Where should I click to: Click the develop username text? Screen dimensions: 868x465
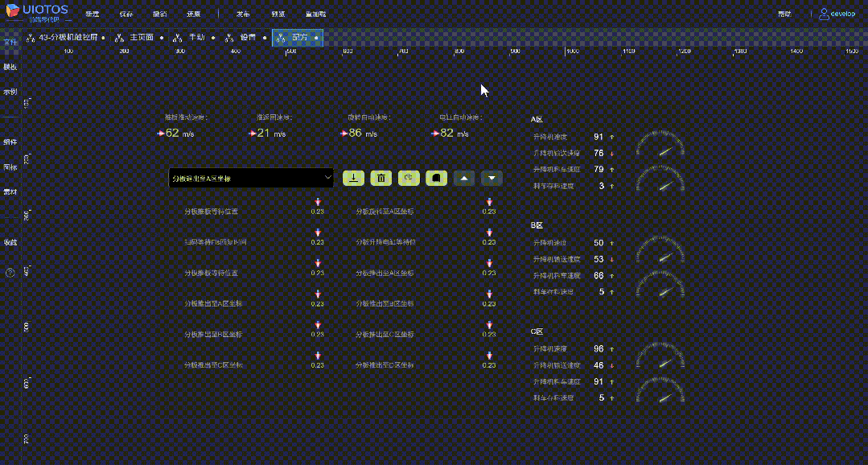click(x=842, y=14)
